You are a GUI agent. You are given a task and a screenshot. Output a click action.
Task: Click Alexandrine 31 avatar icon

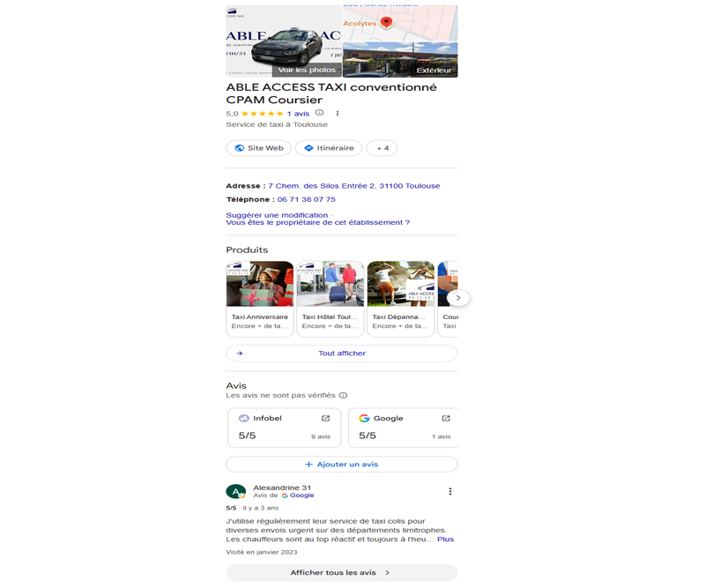pos(235,491)
